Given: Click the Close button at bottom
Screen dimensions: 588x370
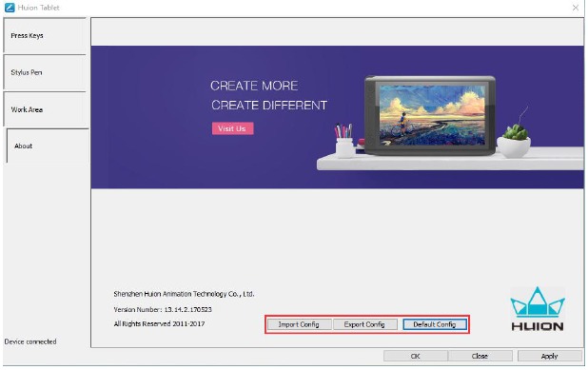Looking at the screenshot, I should point(480,356).
